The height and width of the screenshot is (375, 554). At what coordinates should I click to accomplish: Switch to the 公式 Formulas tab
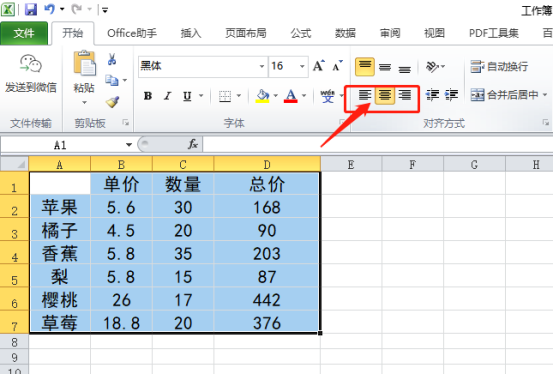(x=301, y=33)
